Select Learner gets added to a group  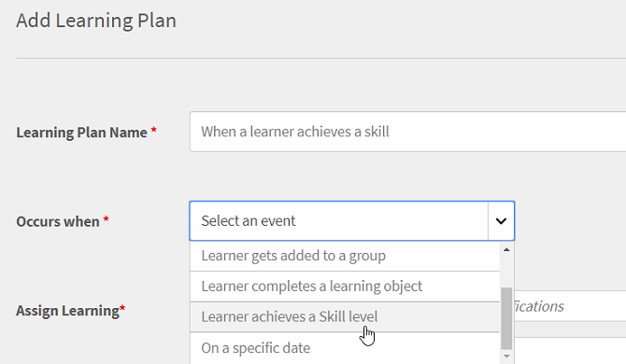[345, 256]
